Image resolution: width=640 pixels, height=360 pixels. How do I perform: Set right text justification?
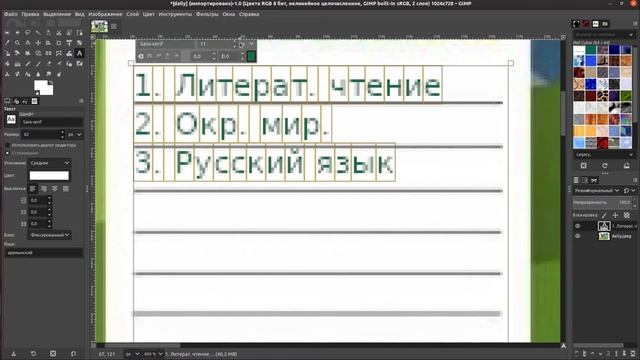click(x=44, y=189)
